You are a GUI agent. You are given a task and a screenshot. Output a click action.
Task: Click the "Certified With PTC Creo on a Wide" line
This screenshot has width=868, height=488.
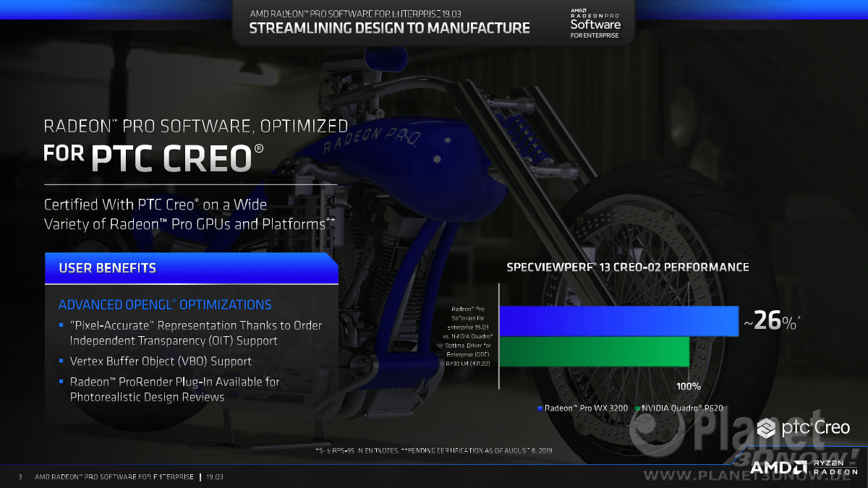[156, 205]
